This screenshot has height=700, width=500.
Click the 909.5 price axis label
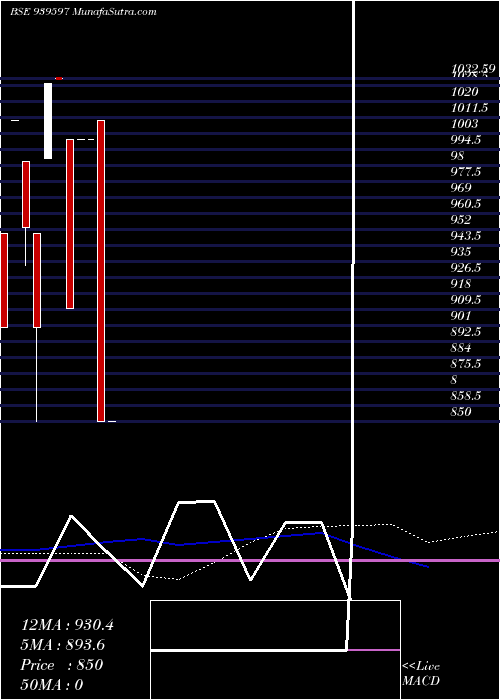click(x=466, y=300)
